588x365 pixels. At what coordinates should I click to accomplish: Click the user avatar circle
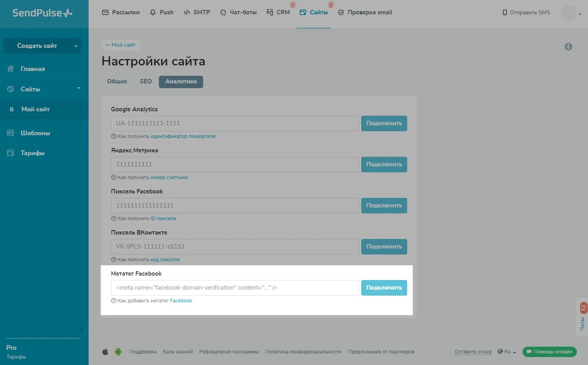pyautogui.click(x=568, y=13)
